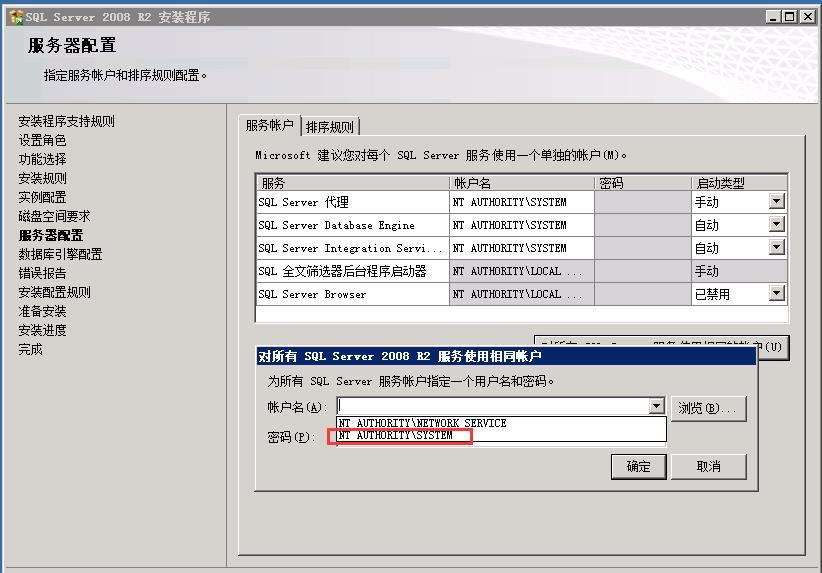Click 安装规则 step in the sidebar
This screenshot has height=573, width=822.
pos(42,178)
